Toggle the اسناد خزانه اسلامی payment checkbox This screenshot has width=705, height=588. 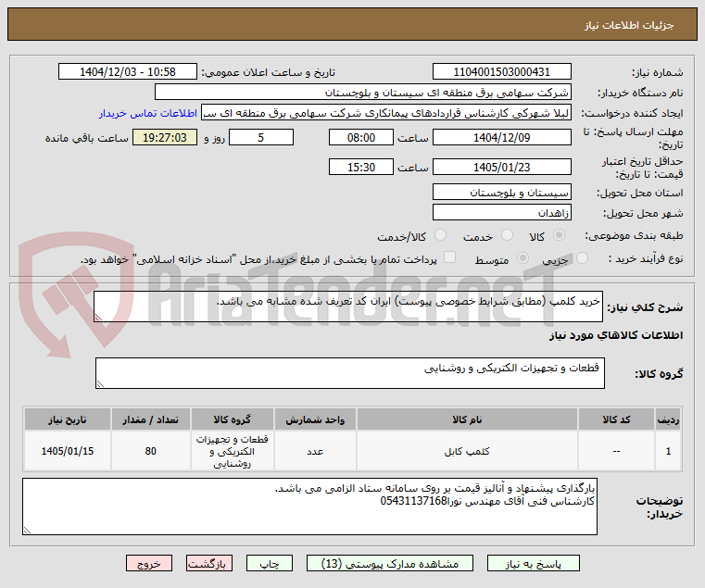click(x=449, y=257)
